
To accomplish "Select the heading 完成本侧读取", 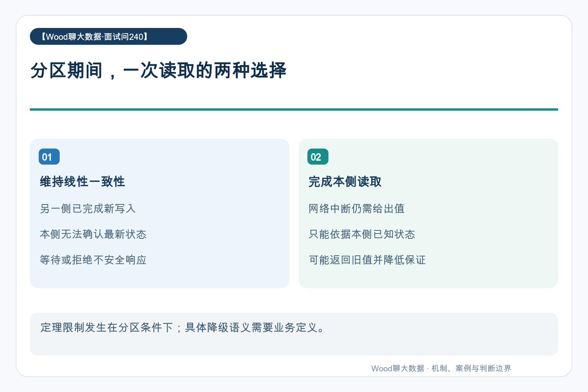I will point(345,181).
